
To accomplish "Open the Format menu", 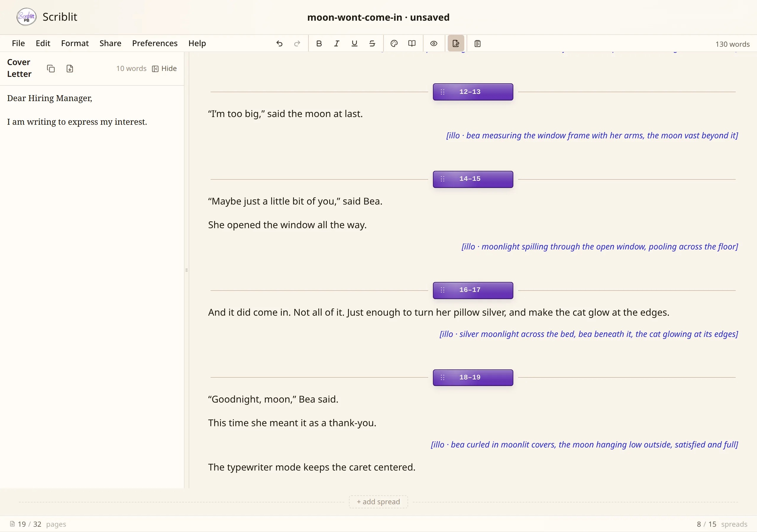I will pyautogui.click(x=75, y=43).
